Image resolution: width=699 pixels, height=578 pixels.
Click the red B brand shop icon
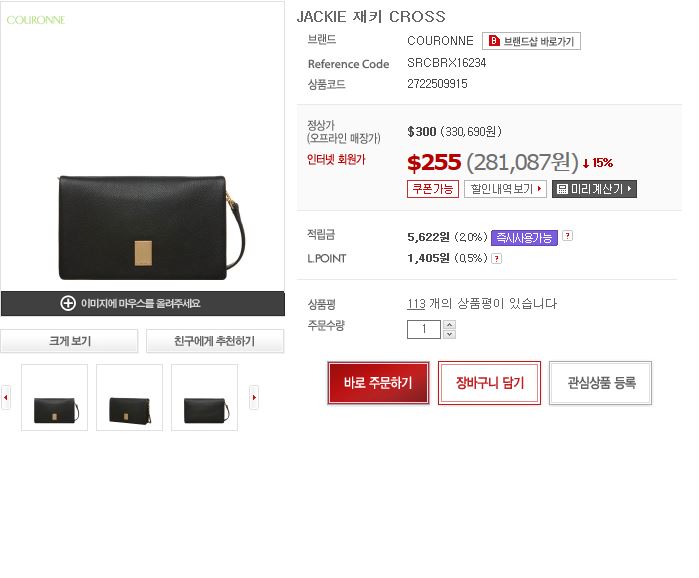click(494, 41)
